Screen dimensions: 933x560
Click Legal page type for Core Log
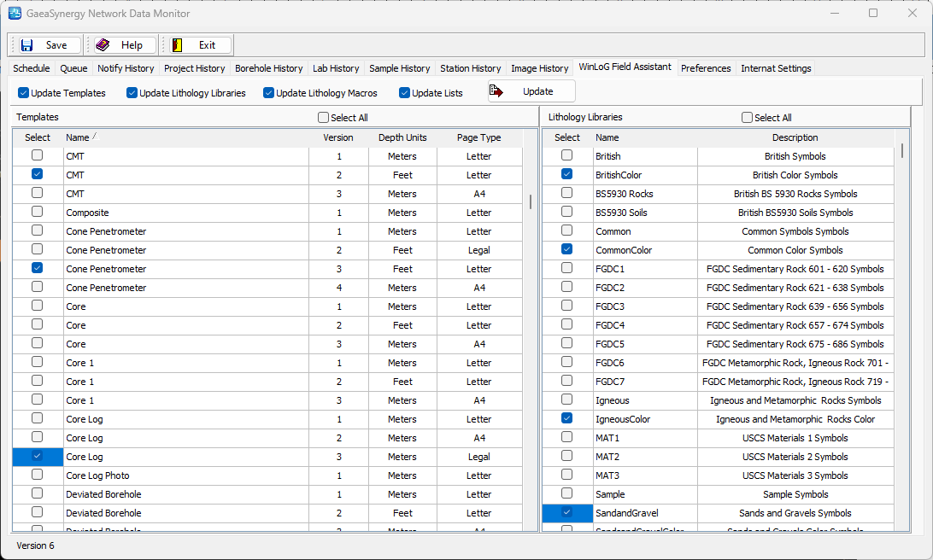pyautogui.click(x=479, y=457)
